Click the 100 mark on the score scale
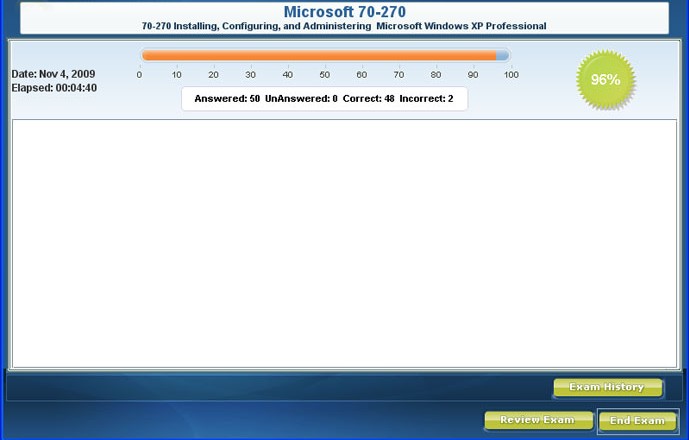The height and width of the screenshot is (440, 689). pos(511,75)
